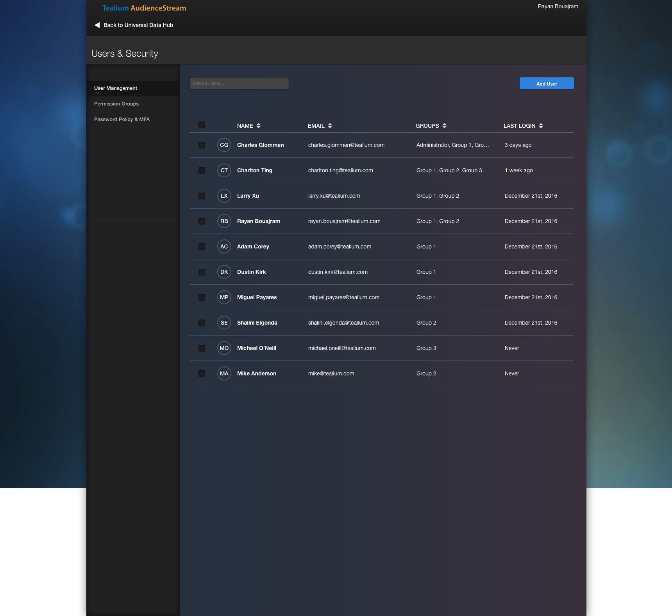Check the checkbox next to Charlton Ting
This screenshot has height=616, width=672.
(202, 170)
